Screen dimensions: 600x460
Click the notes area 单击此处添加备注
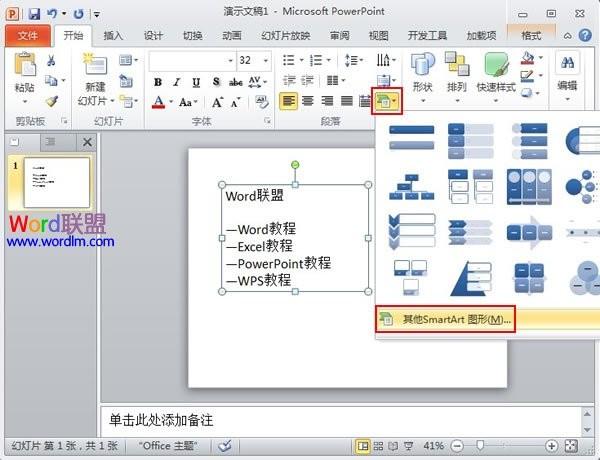click(x=341, y=421)
